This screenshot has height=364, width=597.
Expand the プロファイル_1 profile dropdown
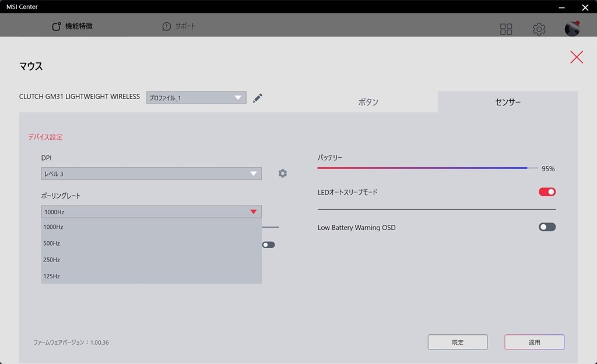[196, 98]
